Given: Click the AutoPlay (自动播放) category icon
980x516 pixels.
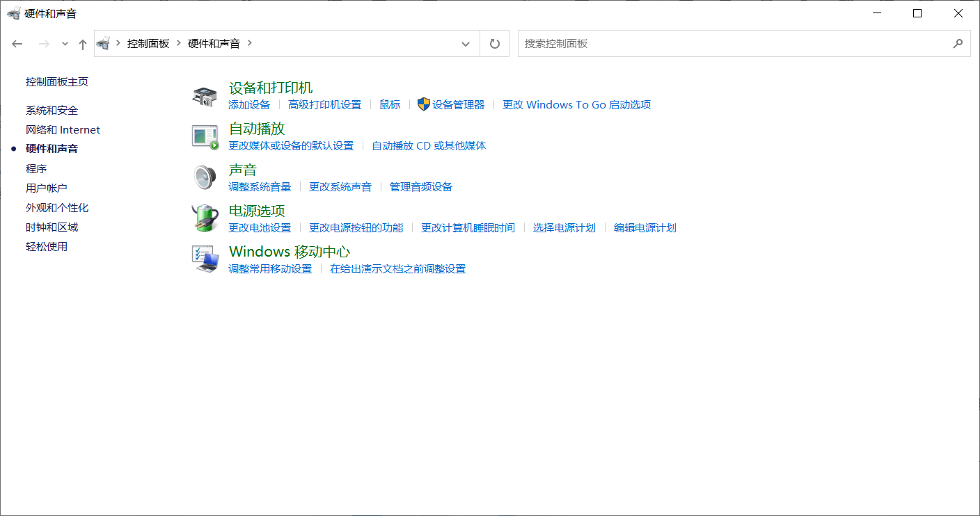Looking at the screenshot, I should [205, 137].
